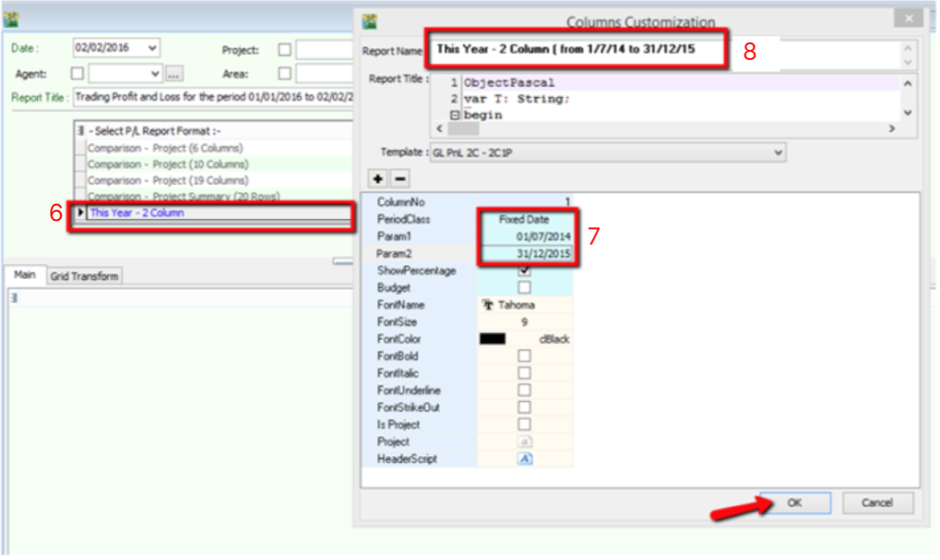Click the ellipsis button beside Agent
940x560 pixels.
173,74
